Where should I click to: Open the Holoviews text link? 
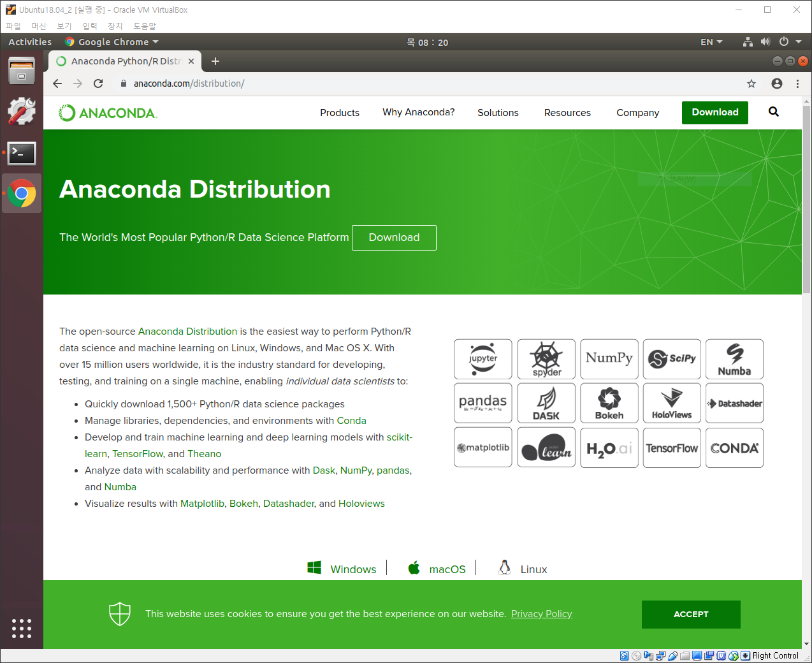point(361,504)
